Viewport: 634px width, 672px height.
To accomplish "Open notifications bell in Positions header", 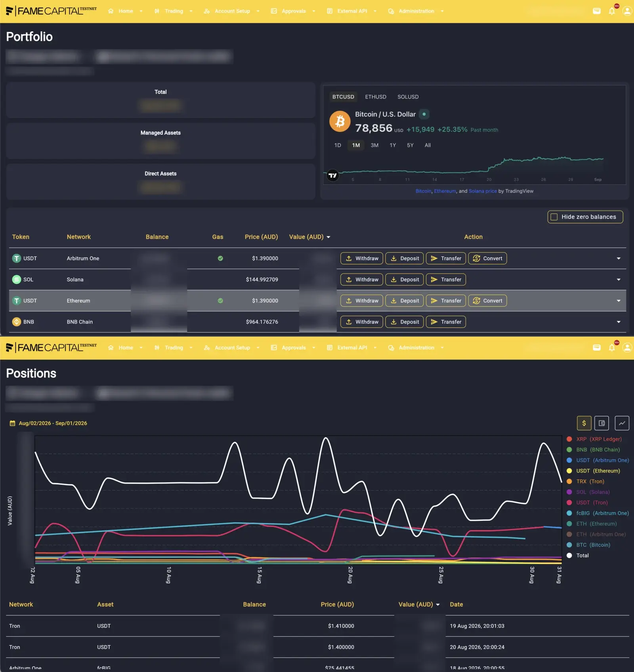I will pos(612,348).
